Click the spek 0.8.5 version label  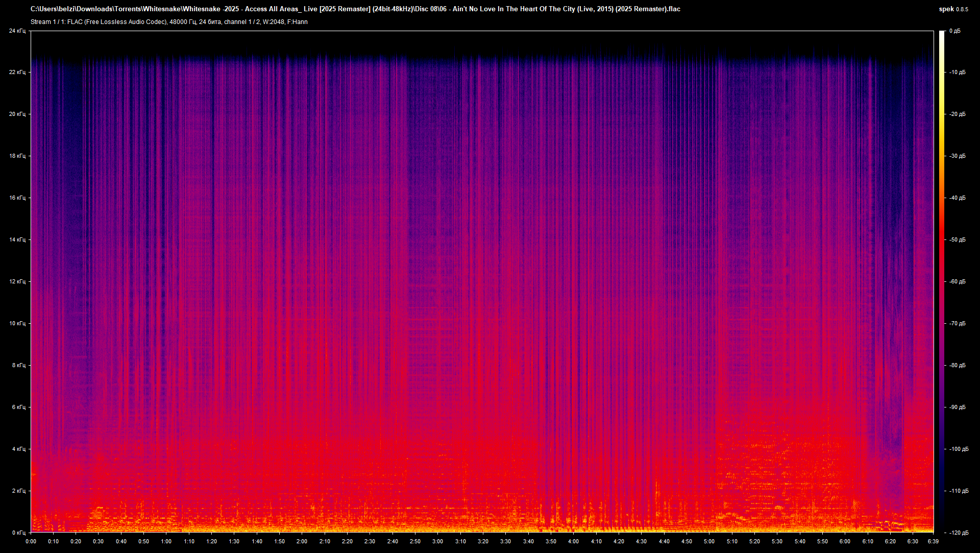click(953, 9)
